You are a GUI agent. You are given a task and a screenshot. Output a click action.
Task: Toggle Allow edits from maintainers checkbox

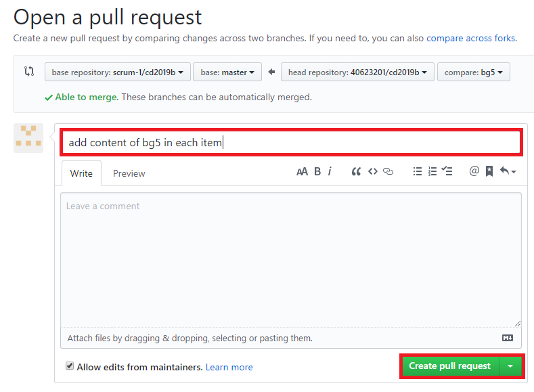(70, 366)
